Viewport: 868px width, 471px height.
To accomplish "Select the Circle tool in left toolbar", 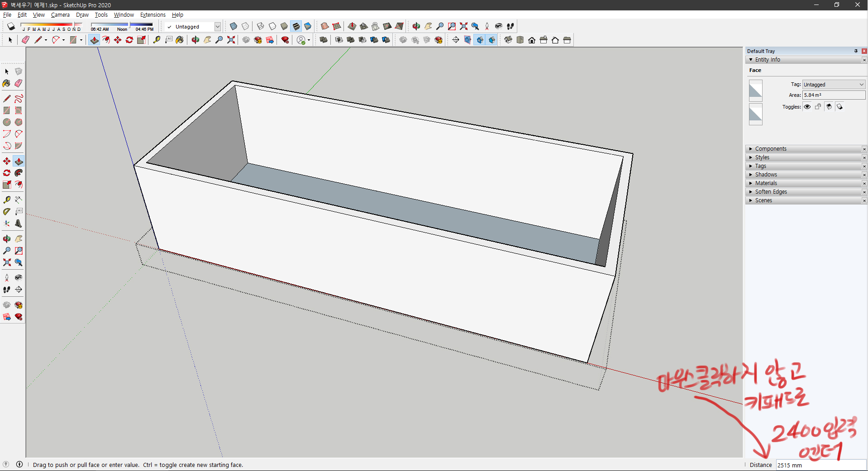I will coord(6,122).
